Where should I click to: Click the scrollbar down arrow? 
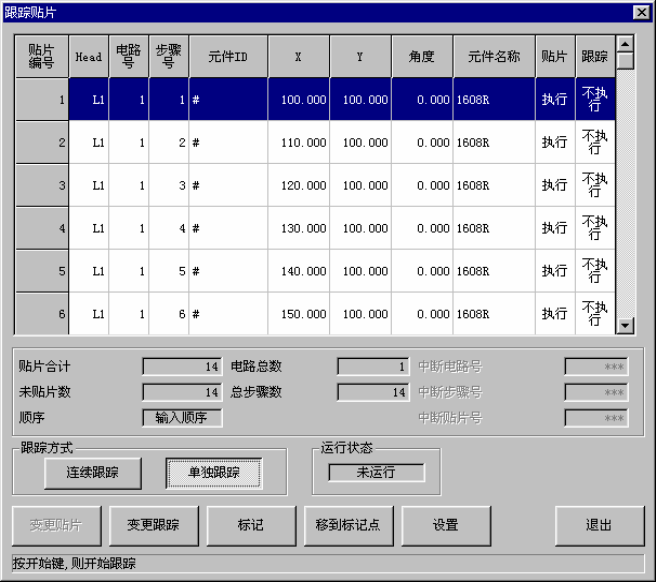click(625, 325)
